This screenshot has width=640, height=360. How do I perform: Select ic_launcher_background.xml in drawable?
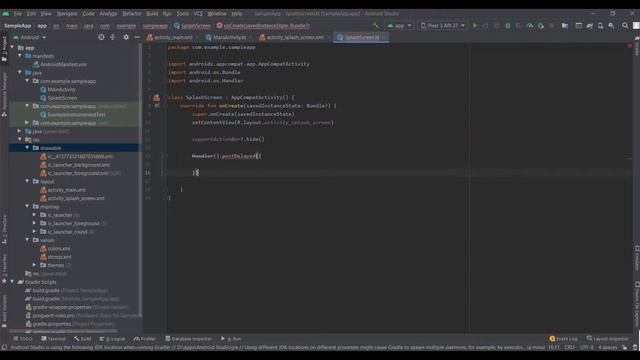78,165
